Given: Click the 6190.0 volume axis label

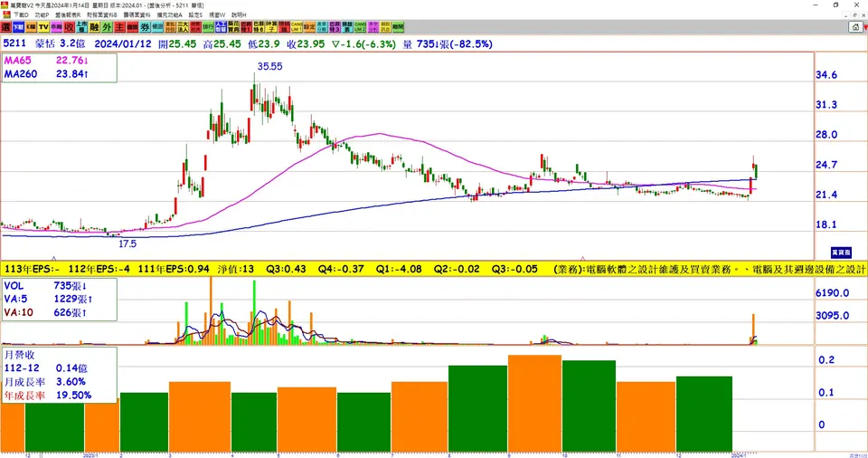Looking at the screenshot, I should tap(832, 292).
